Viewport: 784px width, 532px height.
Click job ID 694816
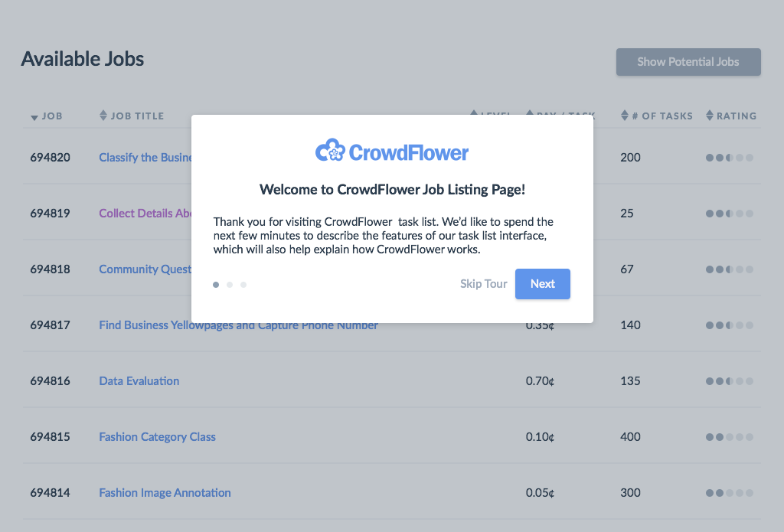coord(50,381)
